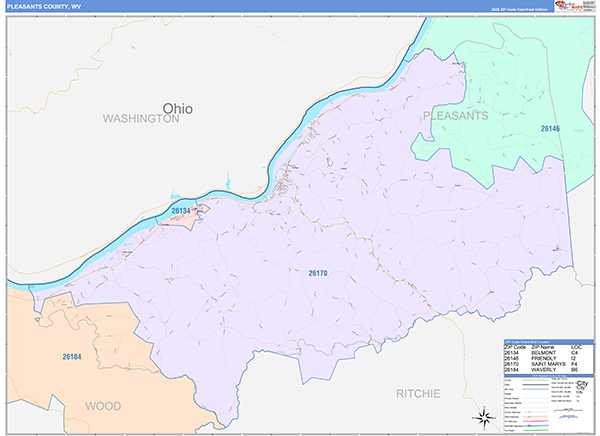Click the compass rose north indicator

(x=484, y=418)
